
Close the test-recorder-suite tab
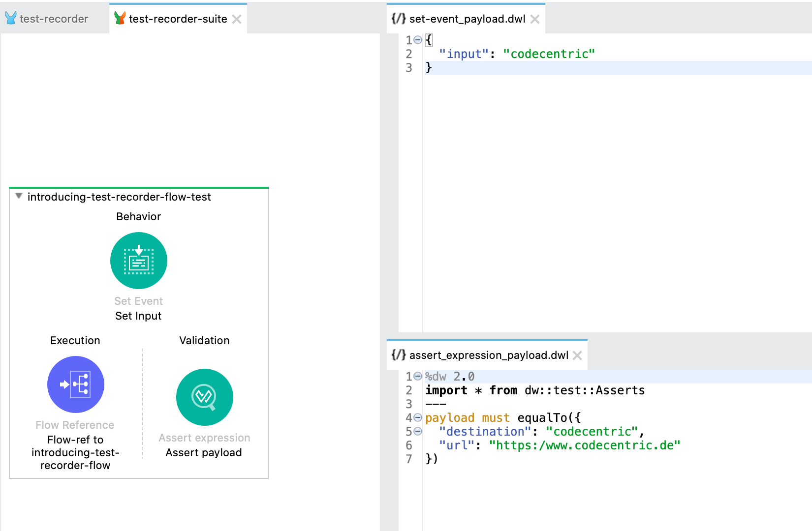(x=237, y=19)
